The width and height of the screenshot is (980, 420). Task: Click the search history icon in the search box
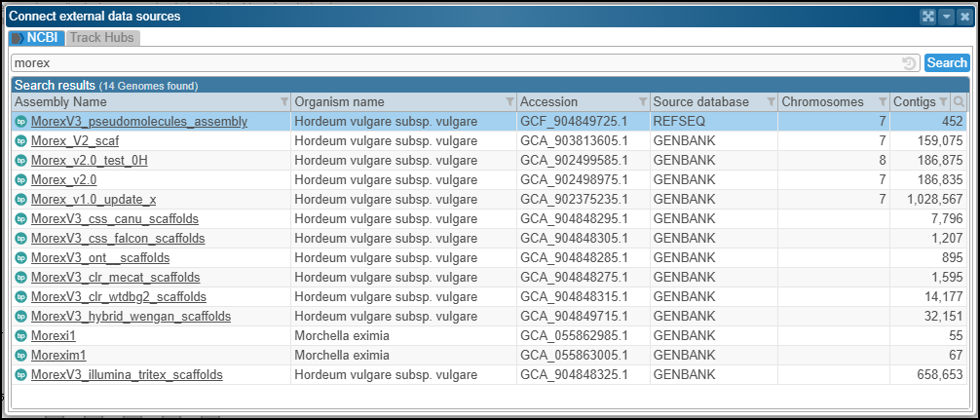coord(909,62)
